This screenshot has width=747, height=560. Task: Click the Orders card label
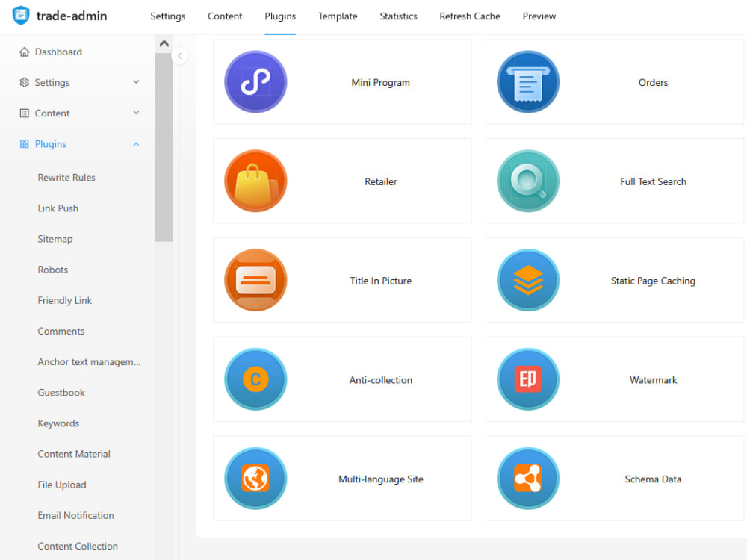(x=653, y=82)
